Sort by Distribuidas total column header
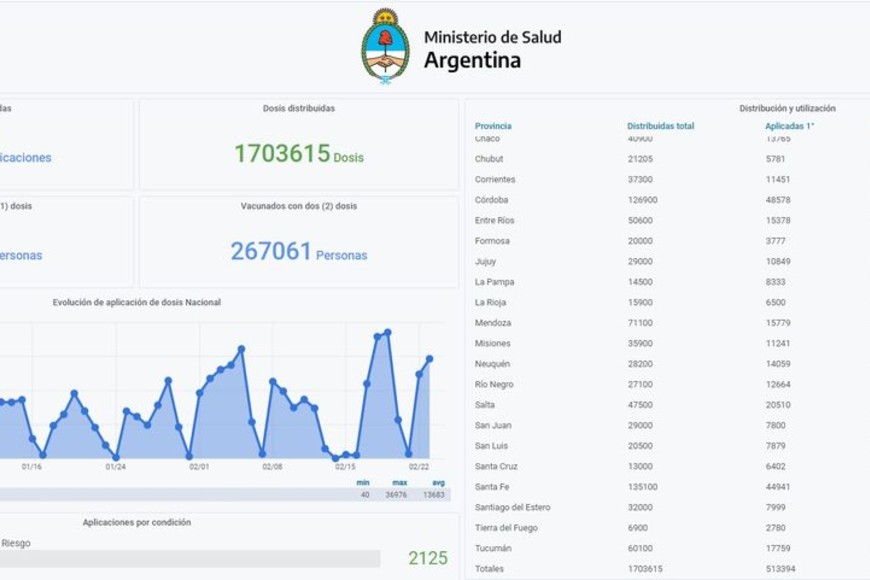 click(660, 126)
